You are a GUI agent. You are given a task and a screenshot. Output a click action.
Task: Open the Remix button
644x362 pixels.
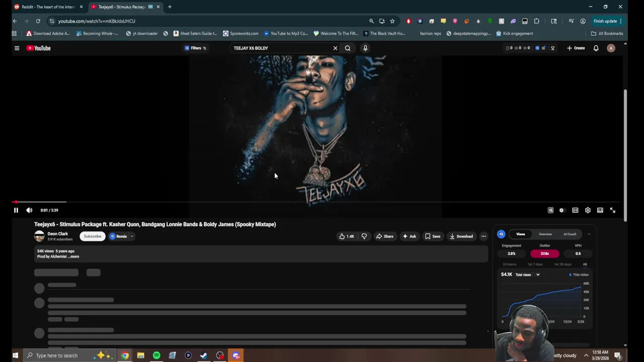pos(119,236)
